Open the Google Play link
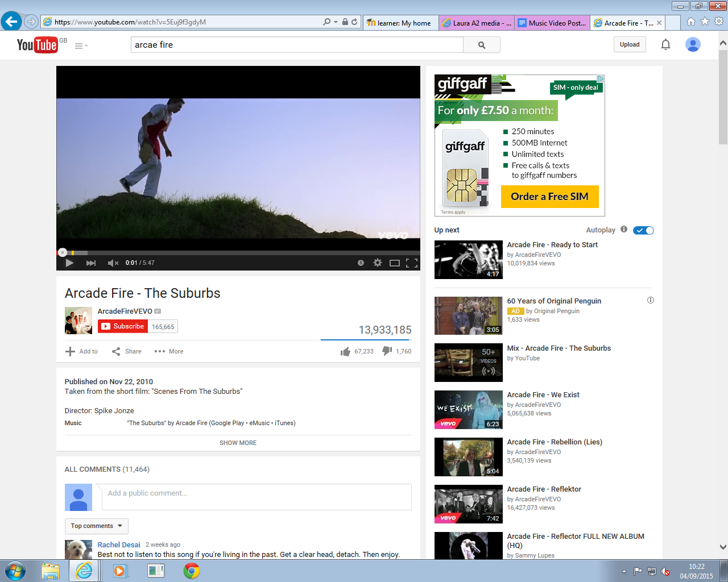The height and width of the screenshot is (582, 728). tap(228, 423)
